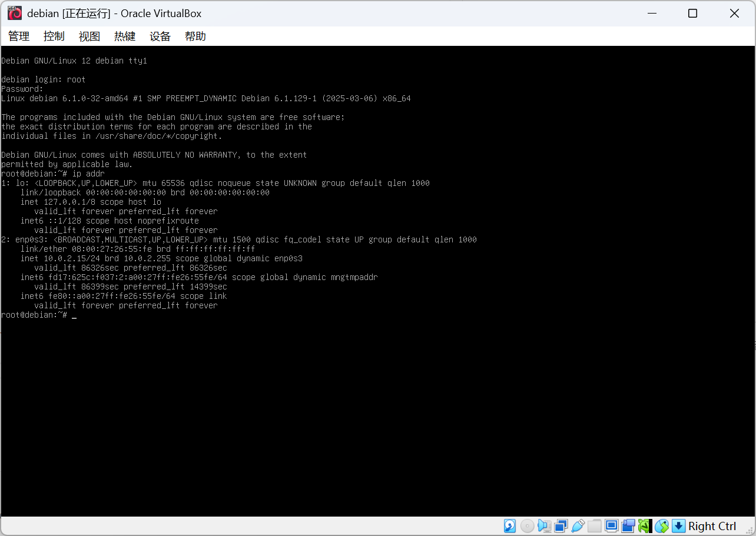Screen dimensions: 756x536
Task: Click the audio speaker status icon
Action: tap(545, 526)
